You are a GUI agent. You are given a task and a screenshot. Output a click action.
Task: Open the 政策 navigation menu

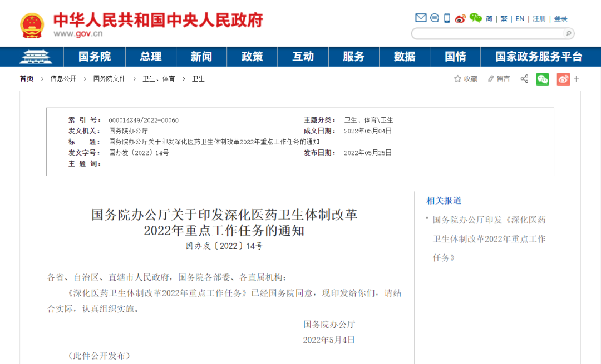(252, 57)
